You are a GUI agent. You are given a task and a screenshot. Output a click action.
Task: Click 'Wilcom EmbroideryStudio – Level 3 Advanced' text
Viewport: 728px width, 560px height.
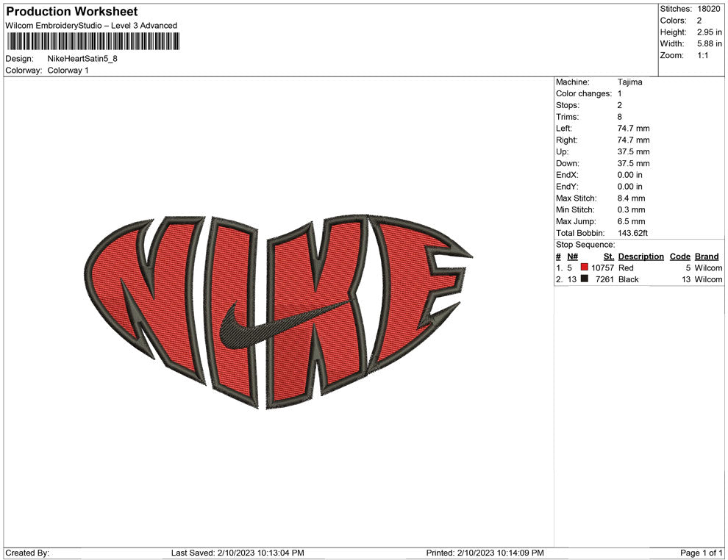91,26
